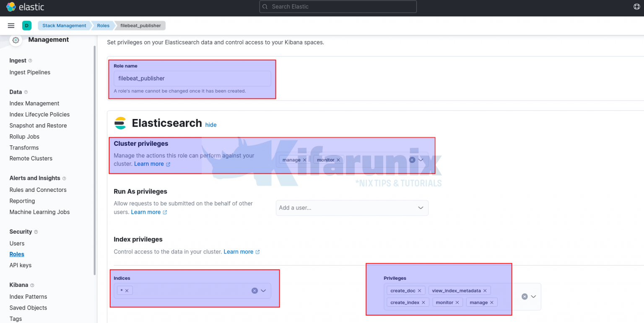
Task: Click the Search Elastic input field
Action: point(338,7)
